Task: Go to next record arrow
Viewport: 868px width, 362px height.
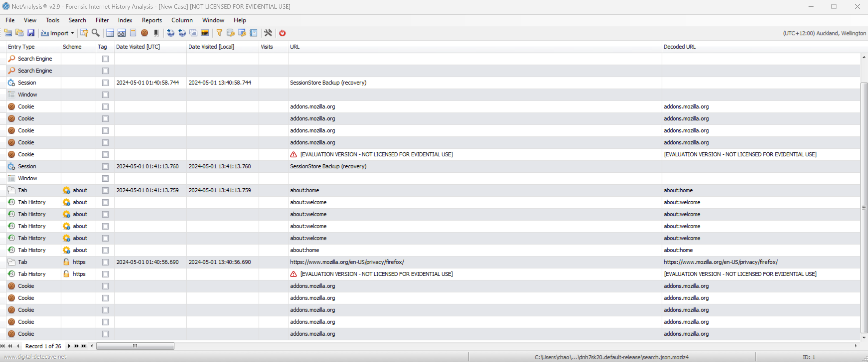Action: [x=69, y=346]
